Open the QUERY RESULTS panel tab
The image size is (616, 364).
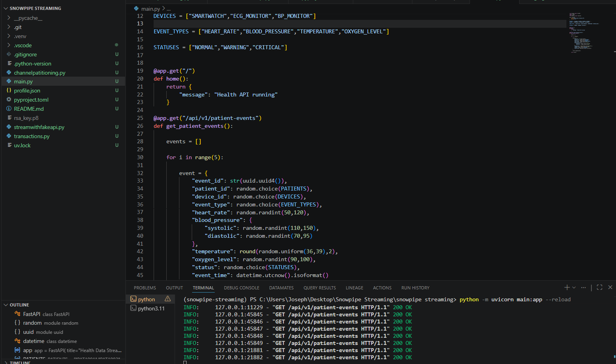pyautogui.click(x=320, y=288)
